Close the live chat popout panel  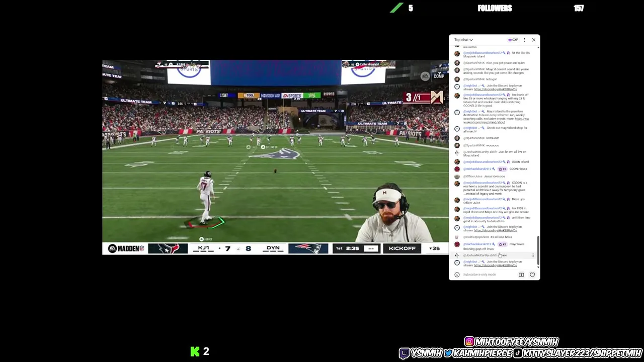[533, 40]
